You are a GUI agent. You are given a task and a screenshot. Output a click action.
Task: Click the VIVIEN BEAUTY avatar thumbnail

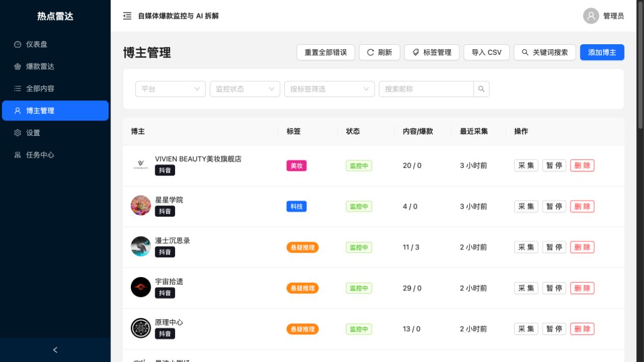(x=141, y=165)
